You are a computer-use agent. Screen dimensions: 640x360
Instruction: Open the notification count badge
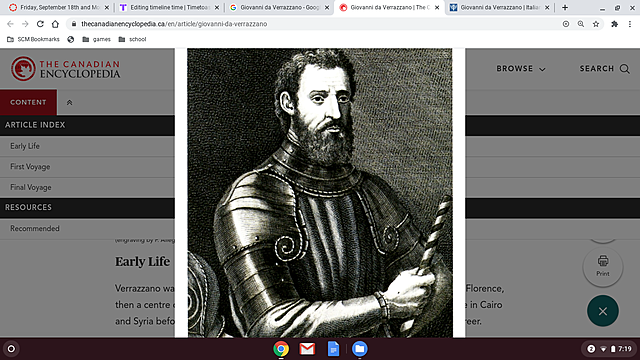click(x=591, y=349)
